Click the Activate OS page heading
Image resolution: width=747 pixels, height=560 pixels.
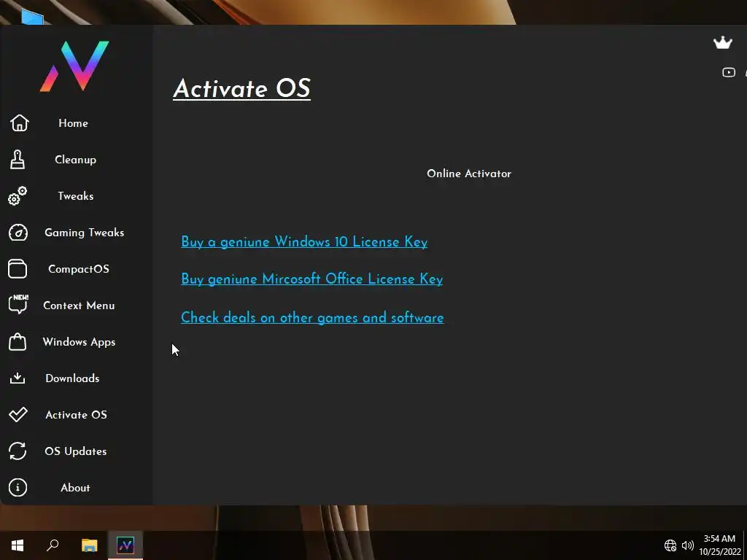tap(241, 88)
